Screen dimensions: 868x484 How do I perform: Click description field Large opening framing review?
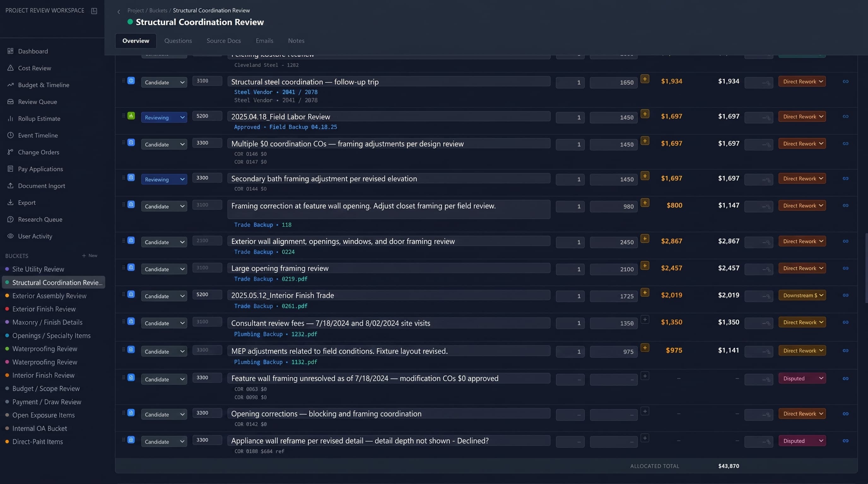pos(389,268)
